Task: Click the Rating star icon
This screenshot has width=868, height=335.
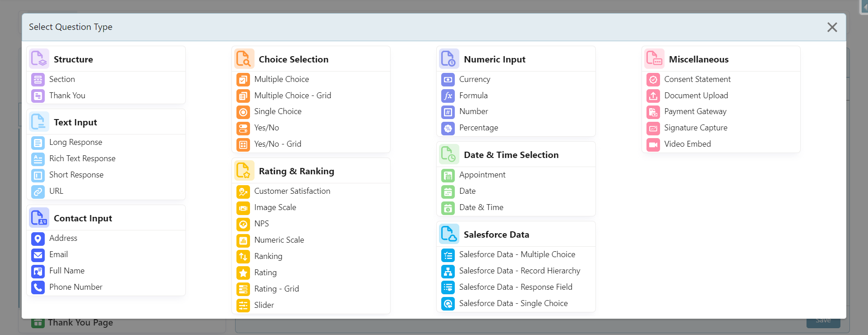Action: [x=243, y=273]
